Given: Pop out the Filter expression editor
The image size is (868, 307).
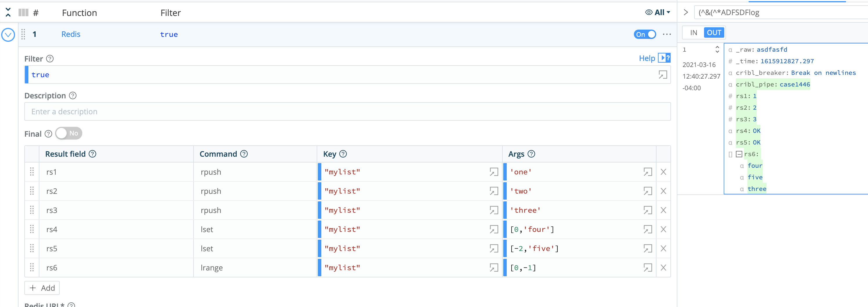Looking at the screenshot, I should [663, 75].
